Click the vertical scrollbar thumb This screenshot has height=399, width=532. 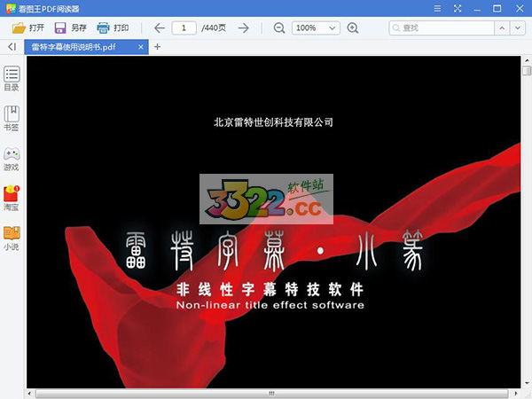point(527,71)
